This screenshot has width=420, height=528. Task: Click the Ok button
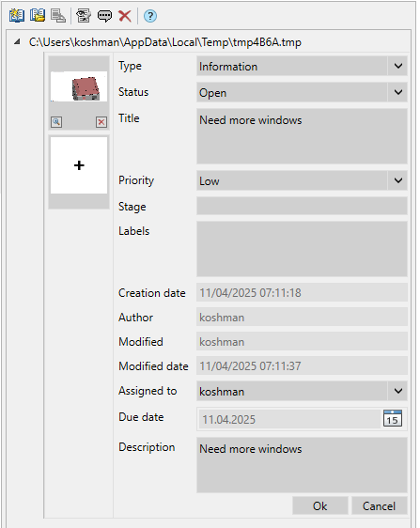pos(320,505)
